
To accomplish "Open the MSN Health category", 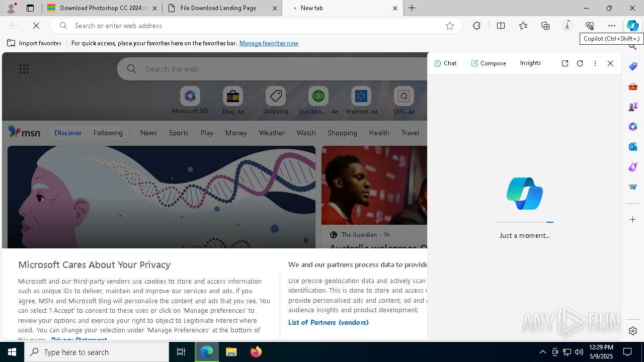I will [x=379, y=133].
